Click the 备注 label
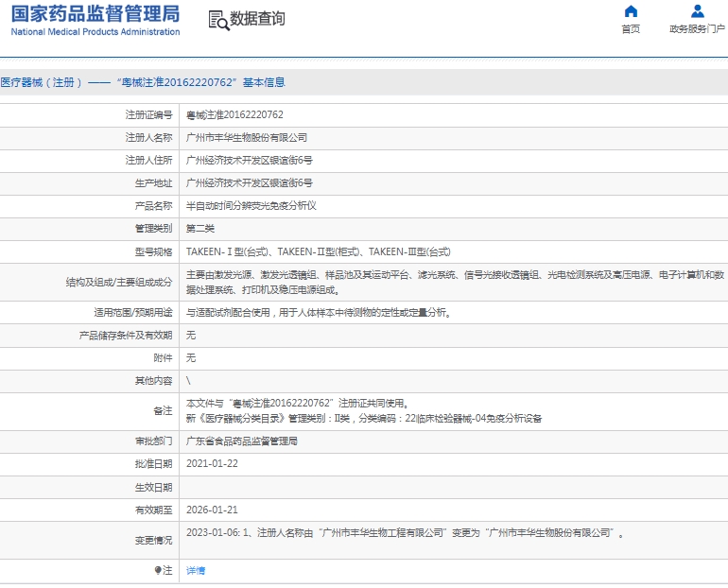The height and width of the screenshot is (588, 728). tap(163, 410)
